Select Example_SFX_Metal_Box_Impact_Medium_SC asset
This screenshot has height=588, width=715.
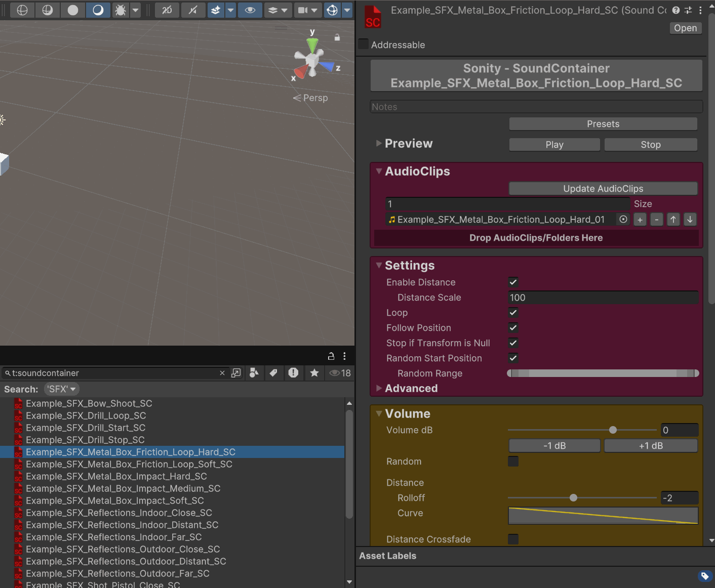coord(123,488)
